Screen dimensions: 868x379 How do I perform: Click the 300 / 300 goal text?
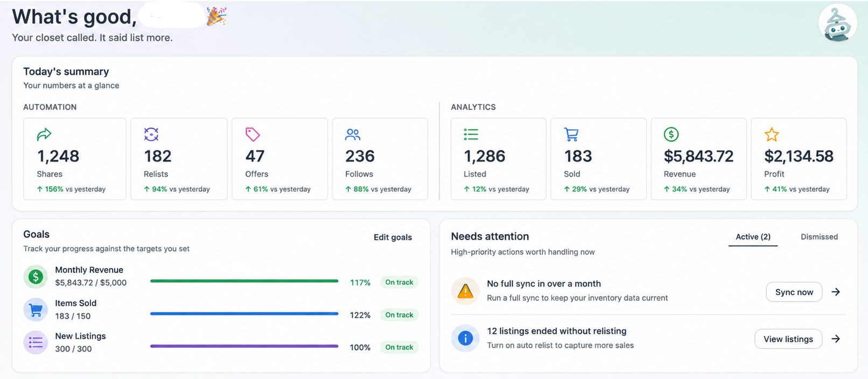[x=73, y=349]
